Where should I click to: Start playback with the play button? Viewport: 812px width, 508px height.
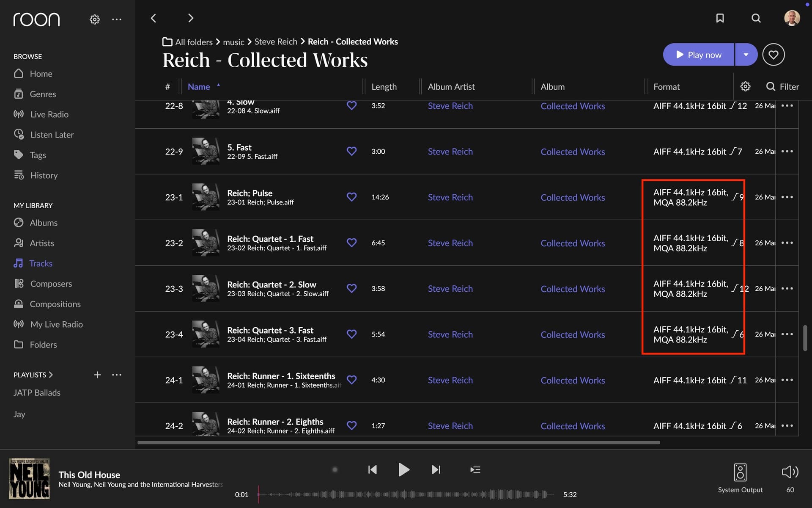[x=404, y=469]
